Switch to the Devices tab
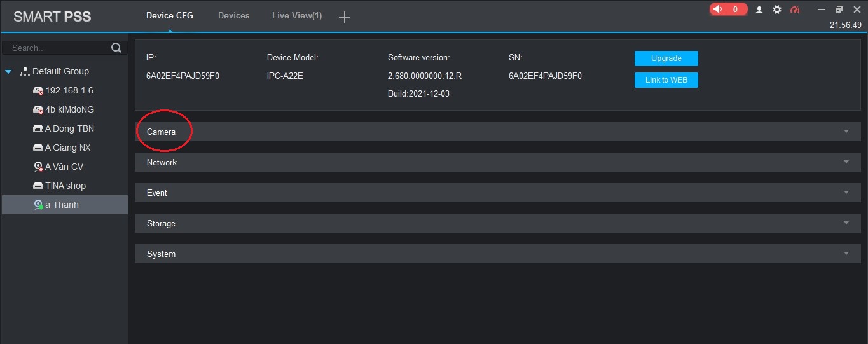This screenshot has width=868, height=344. click(233, 16)
